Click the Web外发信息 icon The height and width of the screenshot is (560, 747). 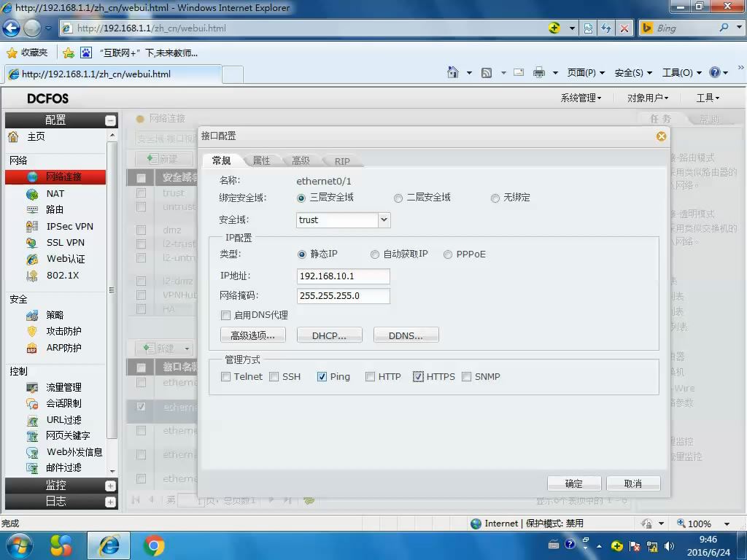[x=32, y=452]
